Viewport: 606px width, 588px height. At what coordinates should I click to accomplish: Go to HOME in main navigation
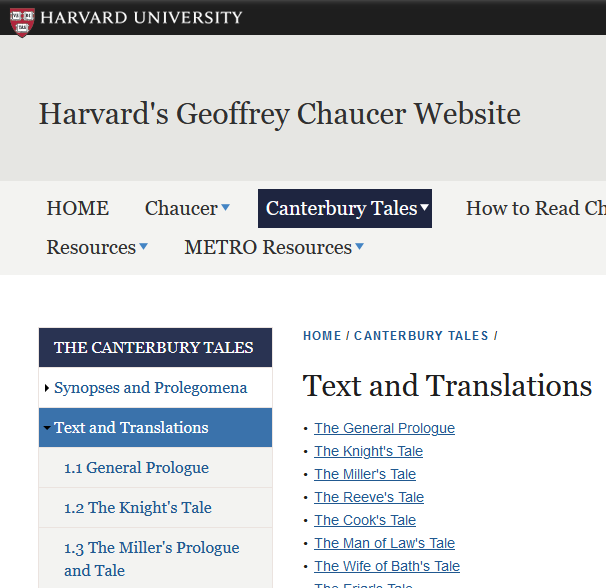coord(78,208)
